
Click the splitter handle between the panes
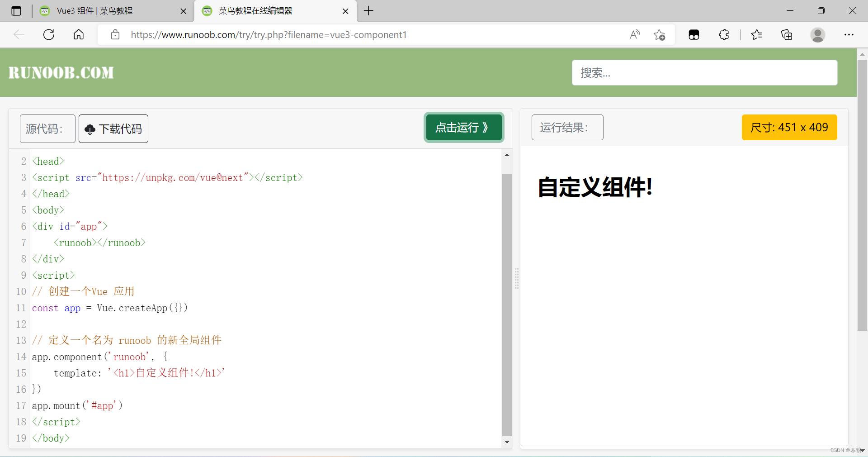516,278
